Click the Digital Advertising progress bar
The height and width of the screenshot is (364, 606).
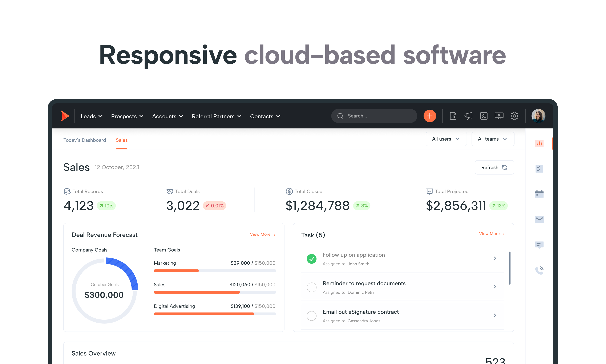pos(215,314)
